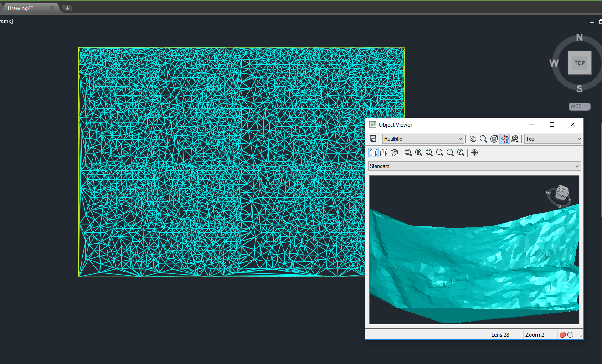Click the crosshair target icon
The height and width of the screenshot is (364, 602).
point(474,153)
